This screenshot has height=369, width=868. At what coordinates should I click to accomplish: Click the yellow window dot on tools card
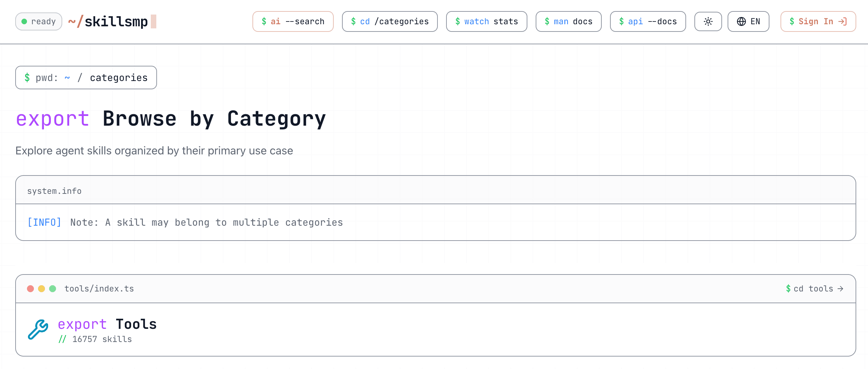(41, 289)
